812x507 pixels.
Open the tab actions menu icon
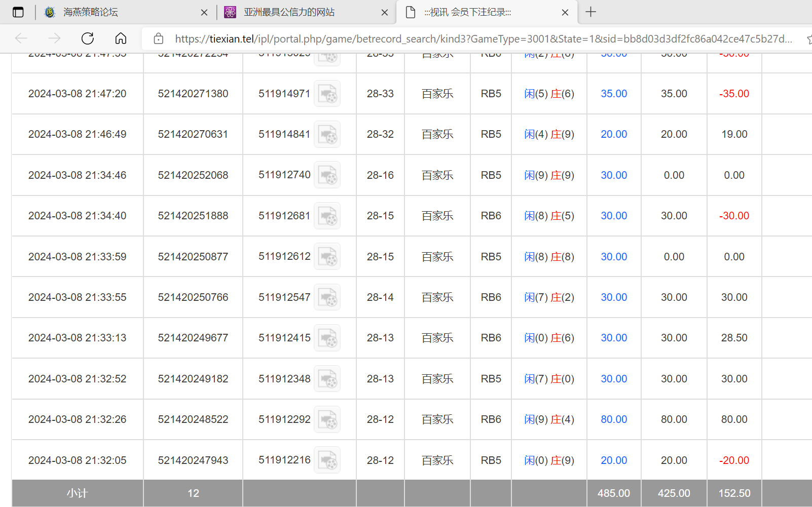(x=18, y=12)
